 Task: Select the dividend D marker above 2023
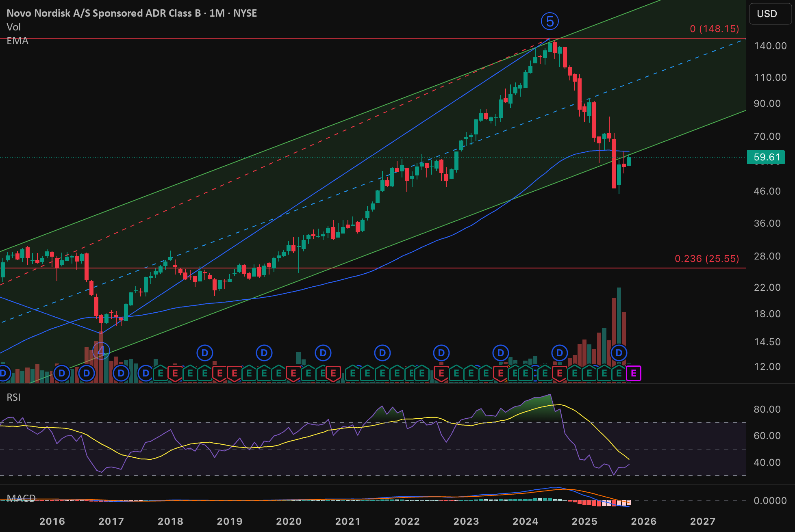pyautogui.click(x=501, y=353)
